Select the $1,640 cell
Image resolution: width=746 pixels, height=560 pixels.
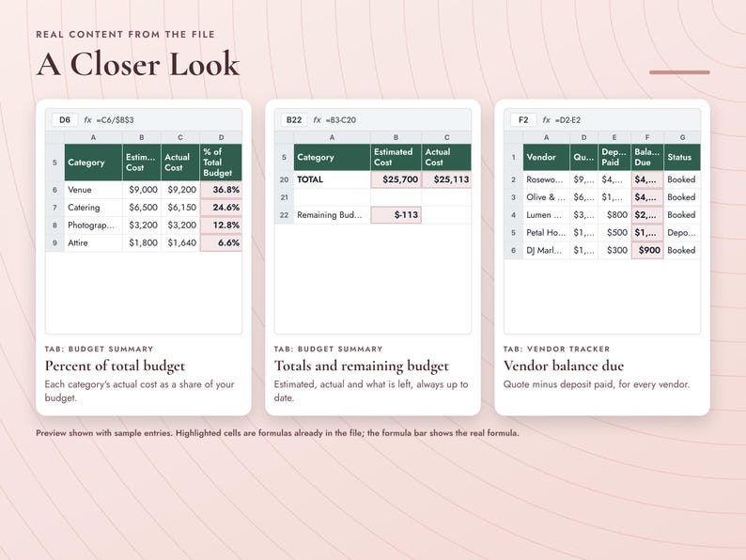click(x=180, y=242)
